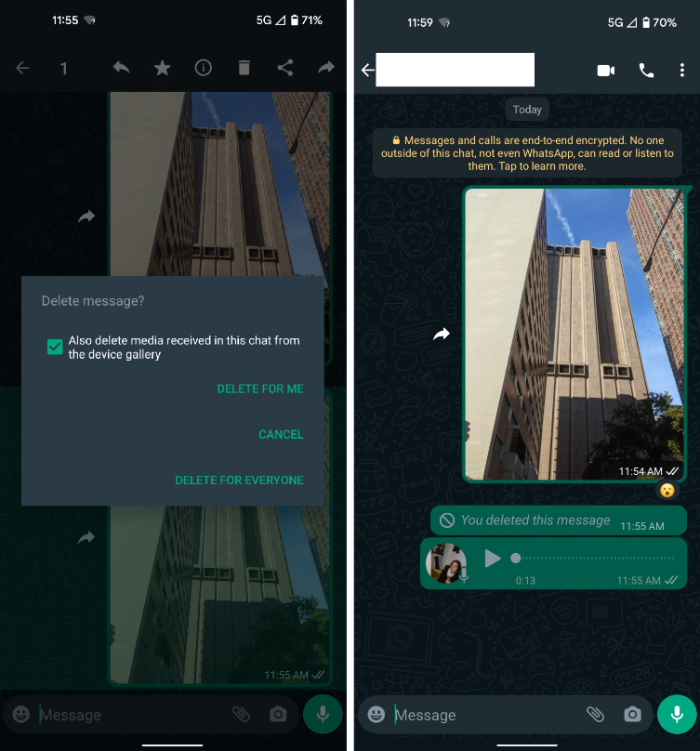Viewport: 700px width, 751px height.
Task: Seek the voice message progress dot
Action: (516, 558)
